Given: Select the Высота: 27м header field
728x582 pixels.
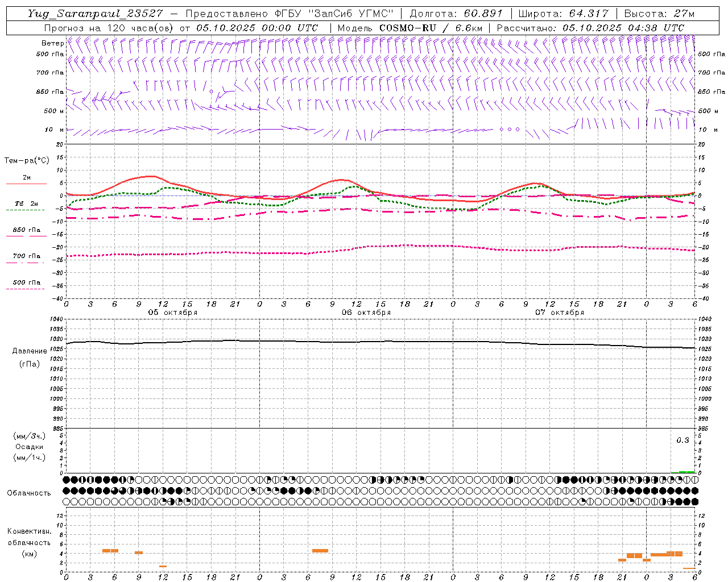Looking at the screenshot, I should click(659, 14).
